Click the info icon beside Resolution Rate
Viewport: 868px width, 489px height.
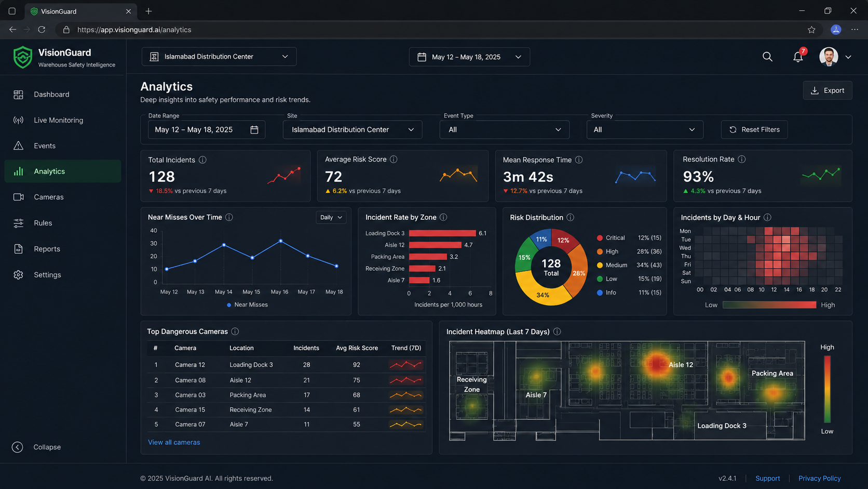(x=742, y=160)
